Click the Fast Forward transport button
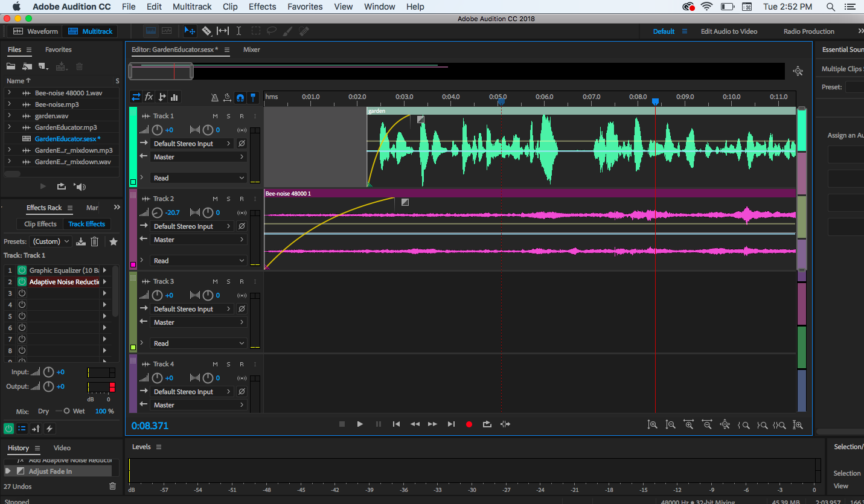The height and width of the screenshot is (504, 864). pyautogui.click(x=432, y=424)
